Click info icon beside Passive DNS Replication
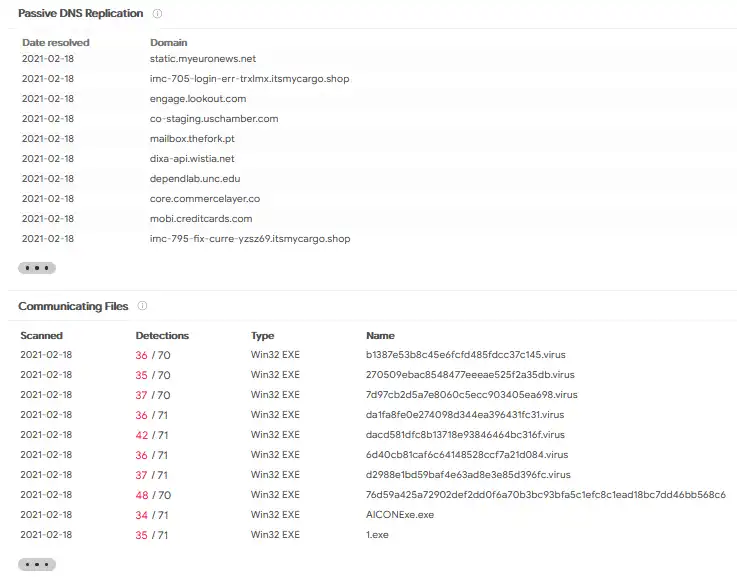The width and height of the screenshot is (737, 577). click(157, 14)
